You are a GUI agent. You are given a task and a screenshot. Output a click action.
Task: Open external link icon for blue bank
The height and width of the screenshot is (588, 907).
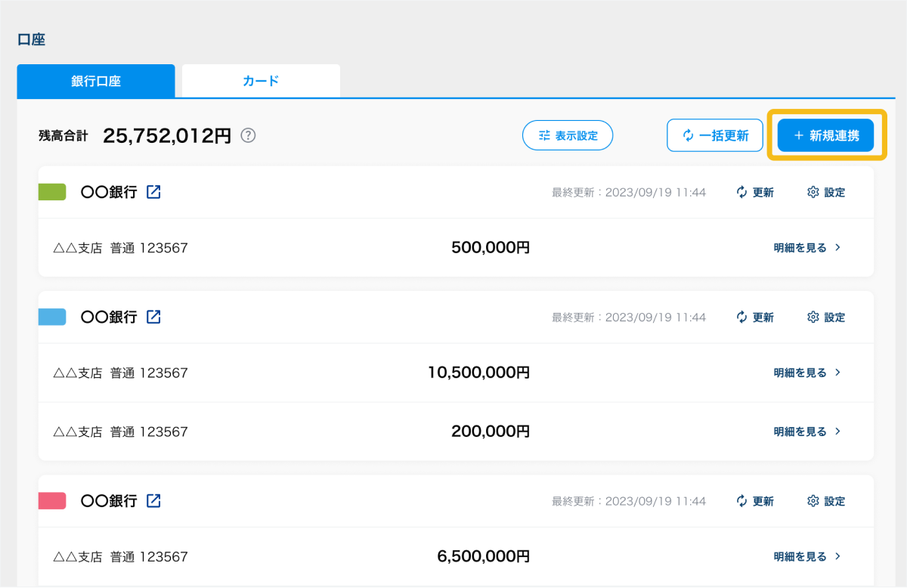point(153,317)
